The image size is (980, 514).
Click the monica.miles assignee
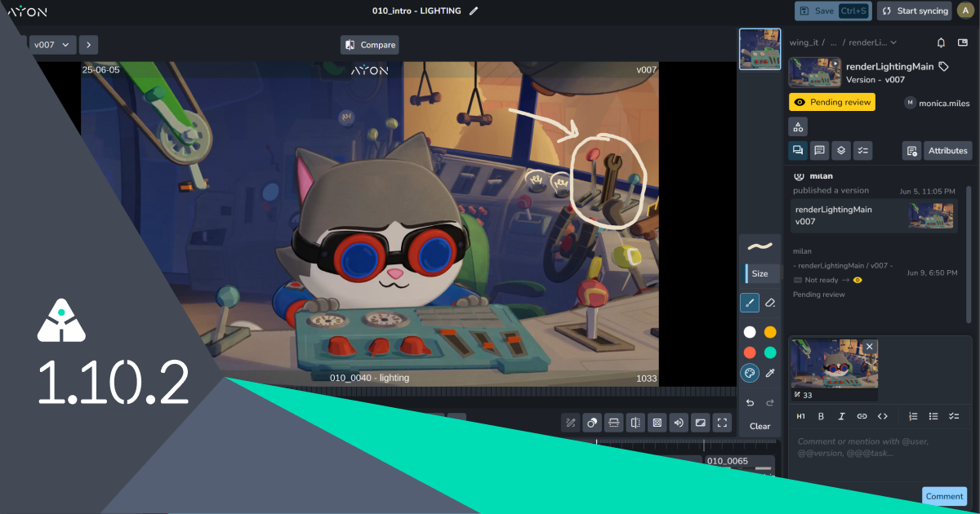938,103
